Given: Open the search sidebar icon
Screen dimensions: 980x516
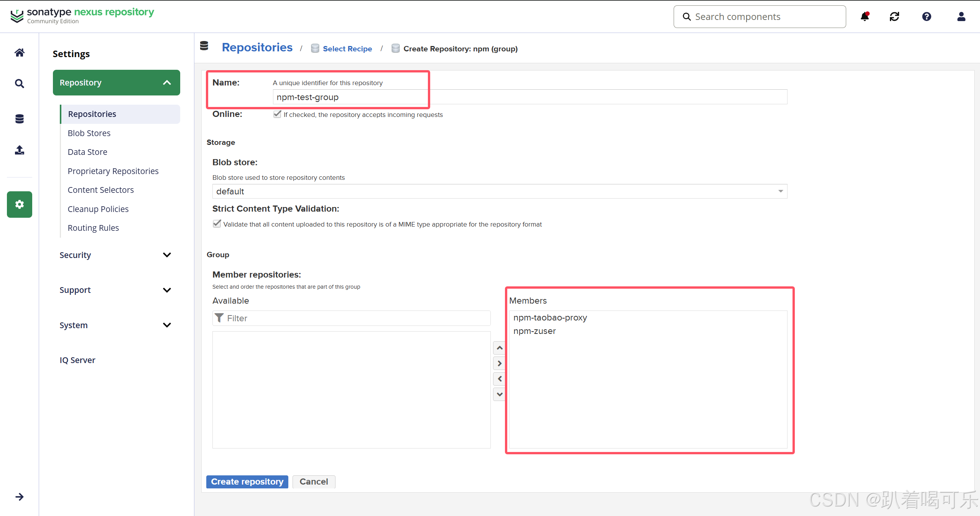Looking at the screenshot, I should click(20, 84).
